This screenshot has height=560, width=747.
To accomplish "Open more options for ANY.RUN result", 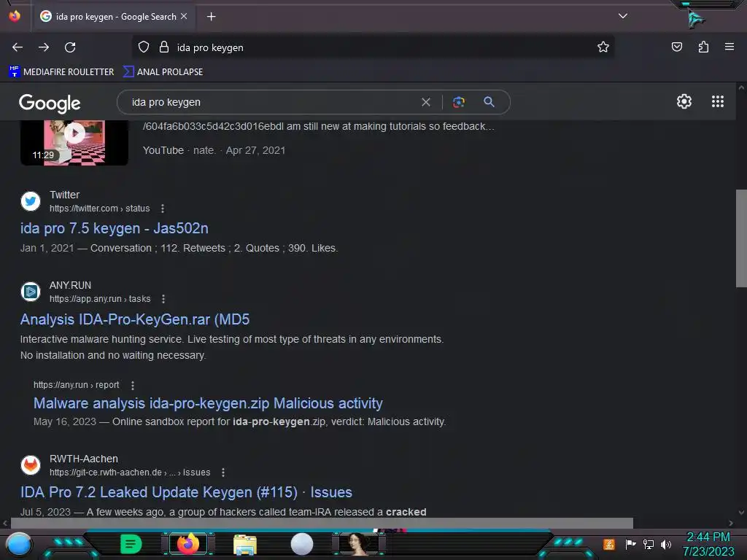I will pos(163,299).
